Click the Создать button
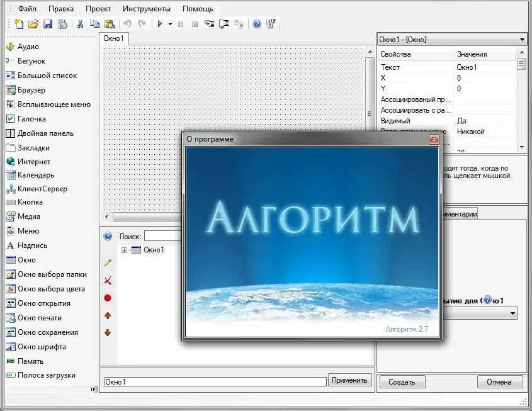Image resolution: width=532 pixels, height=411 pixels. [x=402, y=382]
